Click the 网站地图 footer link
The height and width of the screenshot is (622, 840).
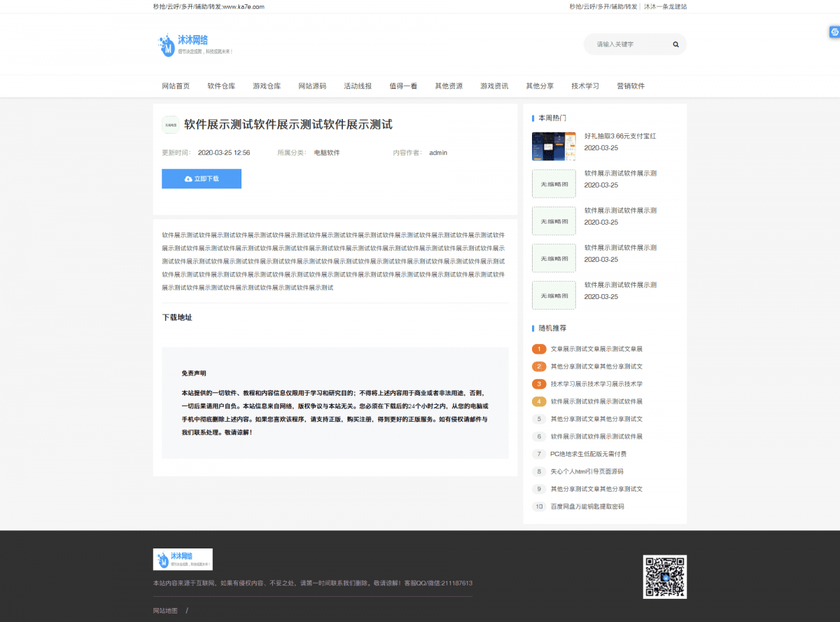164,610
